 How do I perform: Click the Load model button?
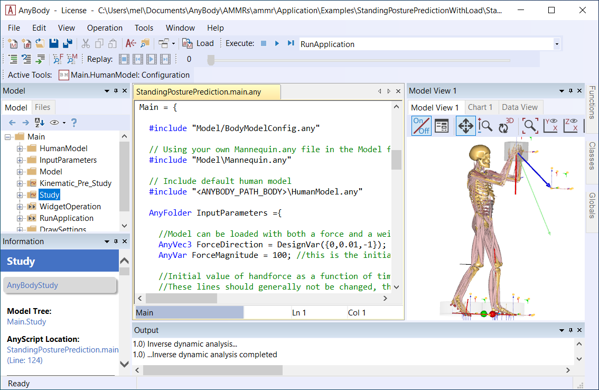point(198,44)
